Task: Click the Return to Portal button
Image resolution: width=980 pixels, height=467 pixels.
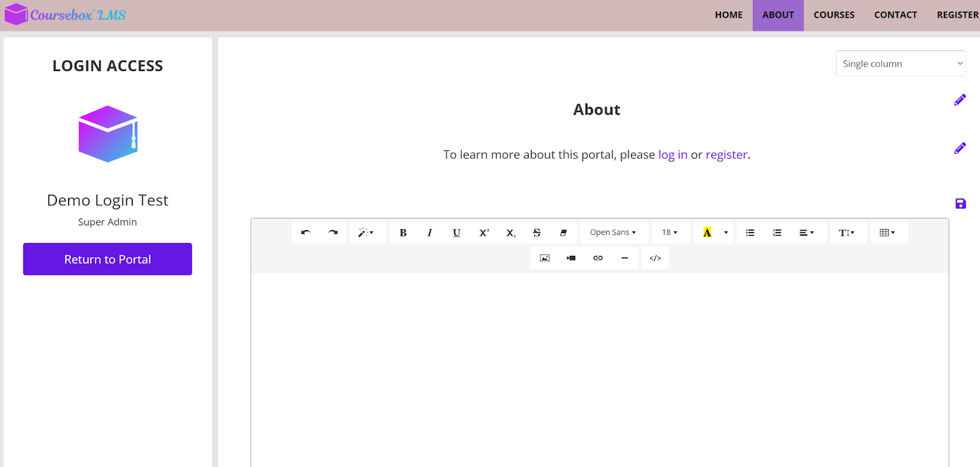Action: [108, 259]
